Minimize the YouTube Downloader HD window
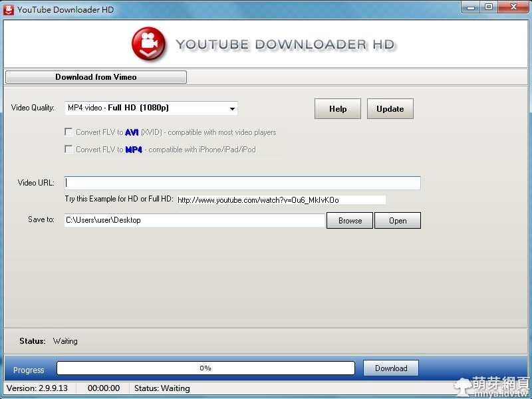The image size is (532, 399). tap(471, 7)
